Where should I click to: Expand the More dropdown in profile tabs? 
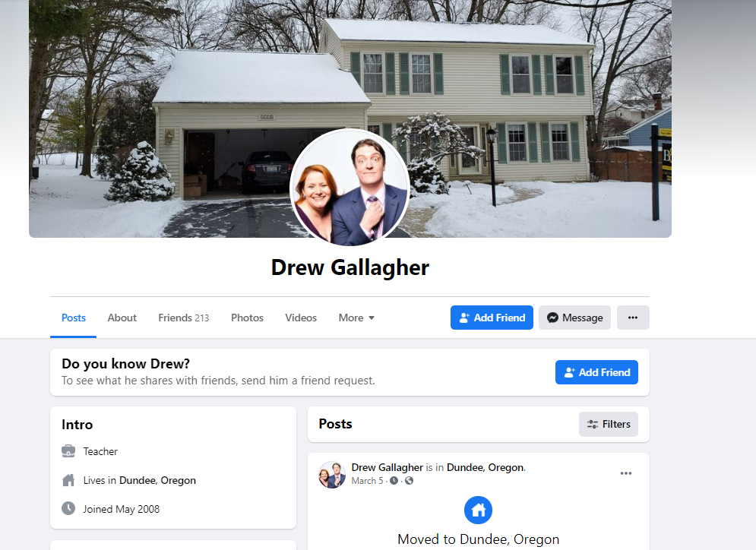(x=356, y=318)
